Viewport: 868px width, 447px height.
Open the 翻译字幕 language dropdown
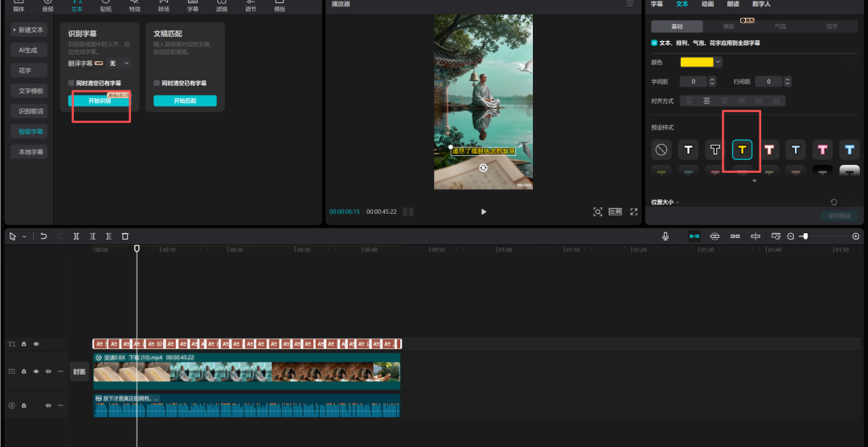(x=119, y=64)
